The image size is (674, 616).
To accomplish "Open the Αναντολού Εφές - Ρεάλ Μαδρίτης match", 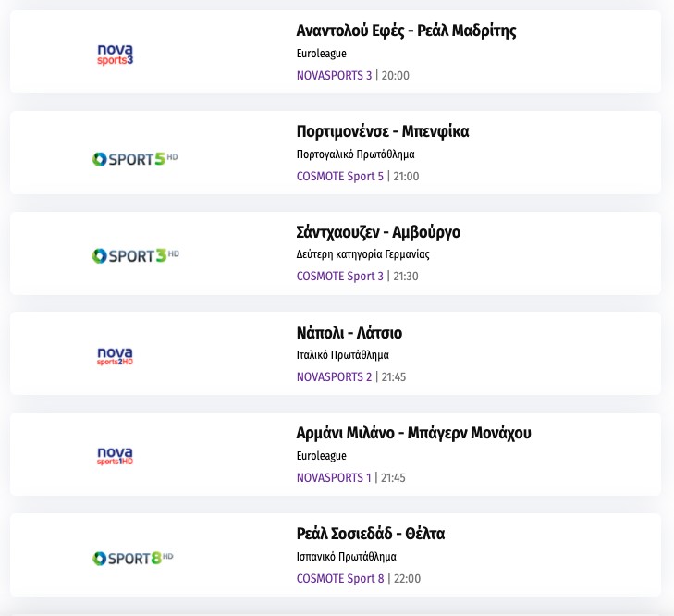I will (406, 31).
